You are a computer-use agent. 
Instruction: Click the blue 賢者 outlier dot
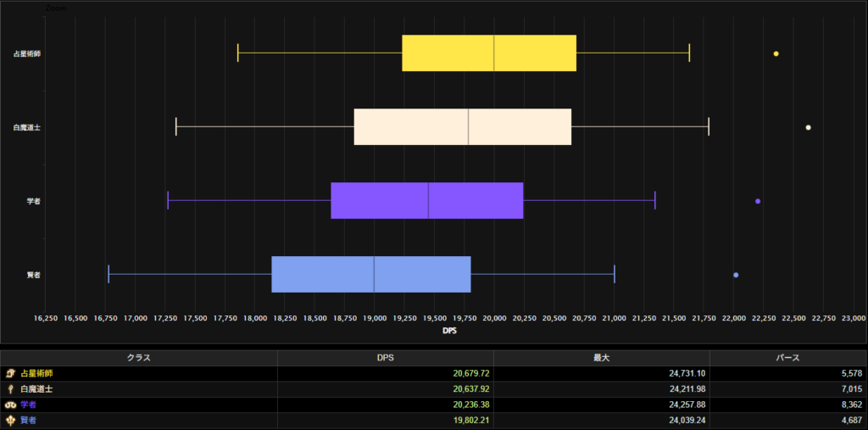pyautogui.click(x=736, y=275)
